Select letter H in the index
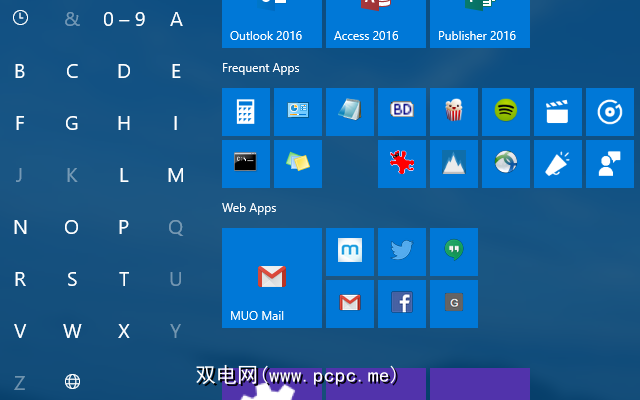 [124, 123]
